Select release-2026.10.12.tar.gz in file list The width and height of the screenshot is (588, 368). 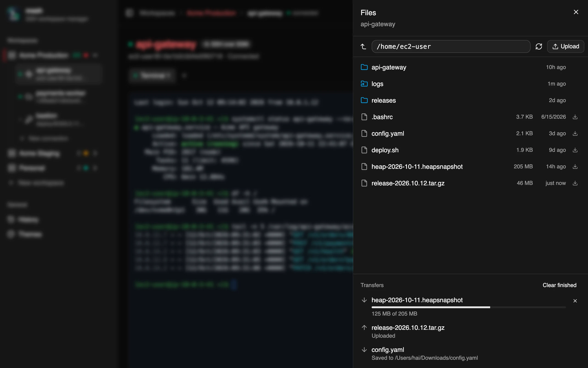coord(470,183)
